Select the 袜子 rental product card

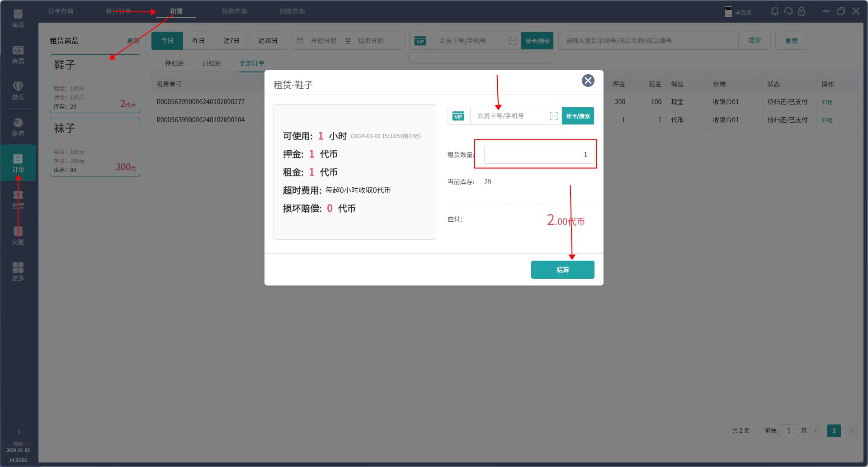(x=95, y=147)
